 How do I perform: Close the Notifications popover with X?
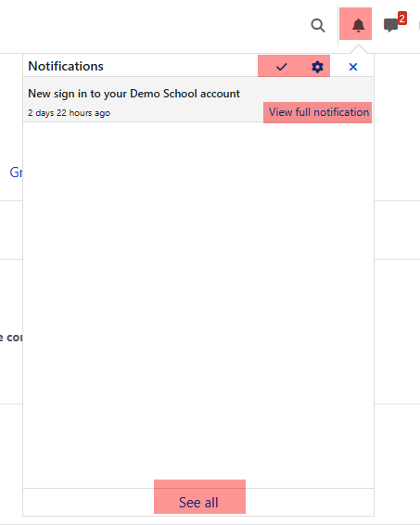coord(353,67)
